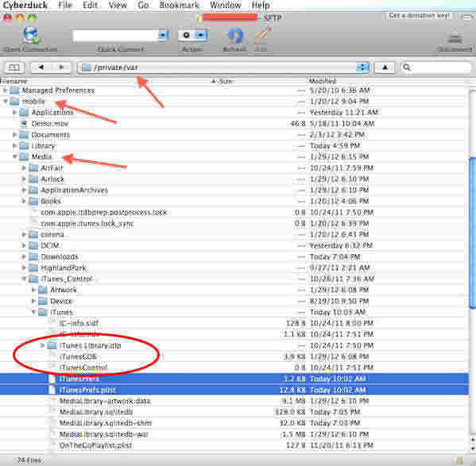Image resolution: width=476 pixels, height=466 pixels.
Task: Click the lock icon in status bar
Action: click(x=461, y=461)
